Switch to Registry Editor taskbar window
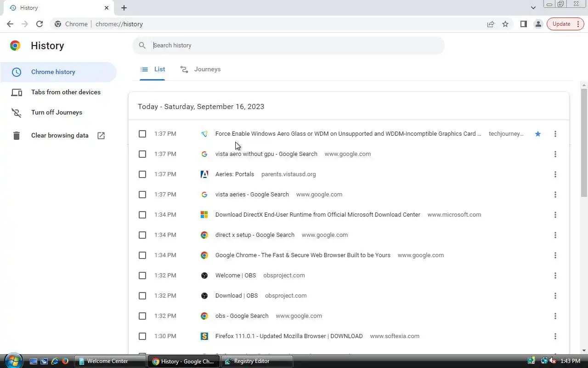 coord(257,361)
